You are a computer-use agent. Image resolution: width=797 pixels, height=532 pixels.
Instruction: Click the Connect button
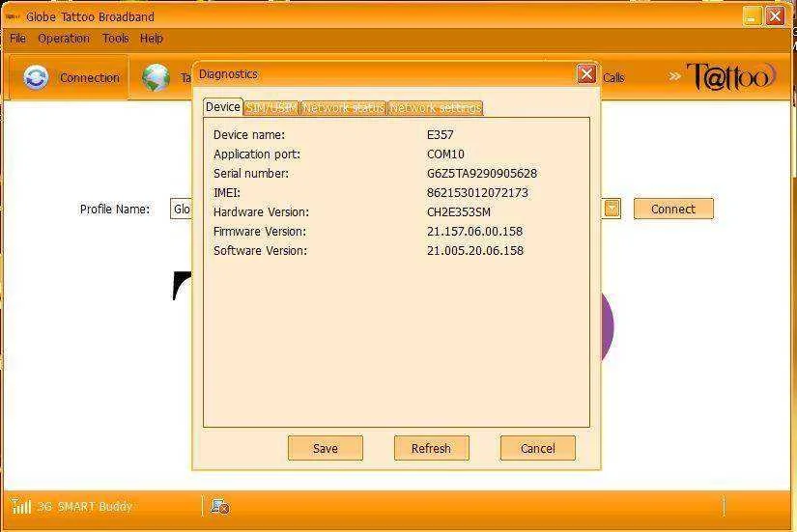673,209
